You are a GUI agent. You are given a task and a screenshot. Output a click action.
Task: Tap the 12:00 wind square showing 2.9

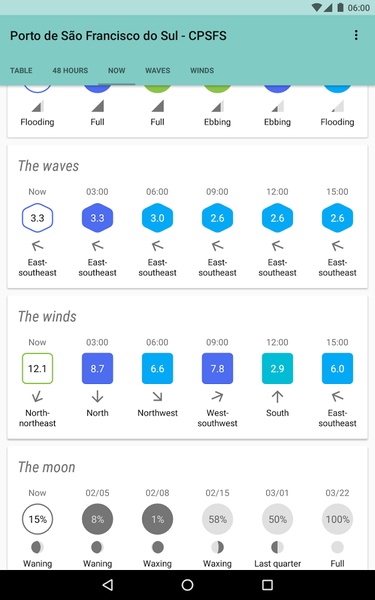[277, 368]
